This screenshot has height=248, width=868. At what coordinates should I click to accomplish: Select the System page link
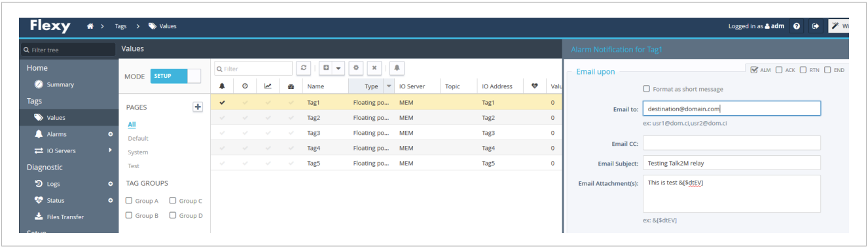pos(137,152)
